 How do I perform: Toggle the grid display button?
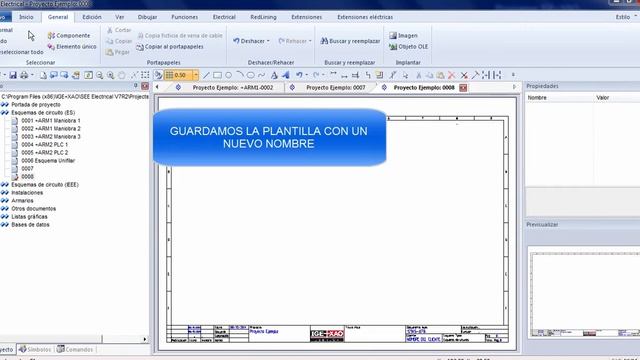tap(169, 75)
